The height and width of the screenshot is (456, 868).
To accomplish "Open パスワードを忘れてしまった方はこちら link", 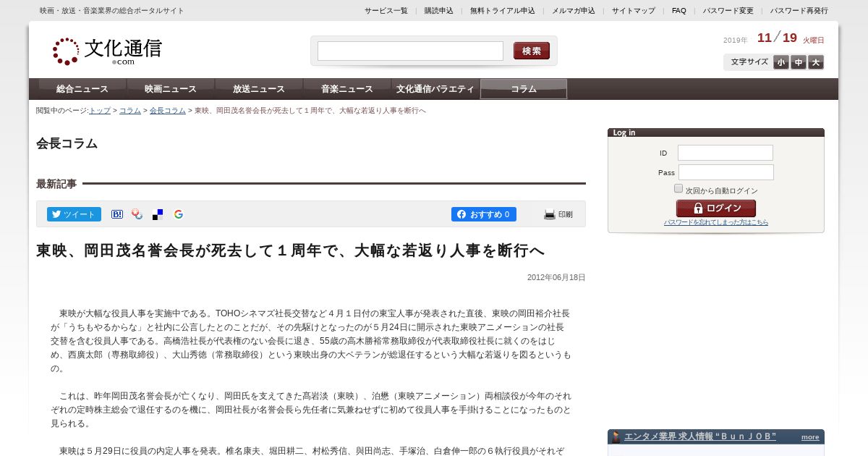I will 716,222.
